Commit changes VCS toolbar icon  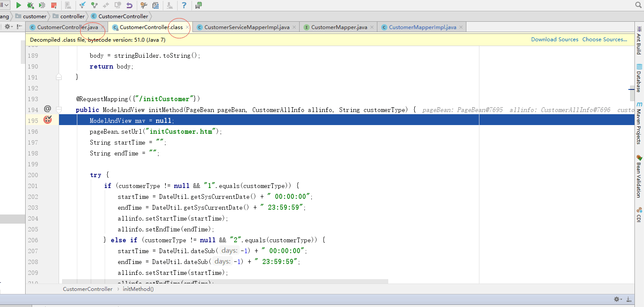(x=94, y=5)
